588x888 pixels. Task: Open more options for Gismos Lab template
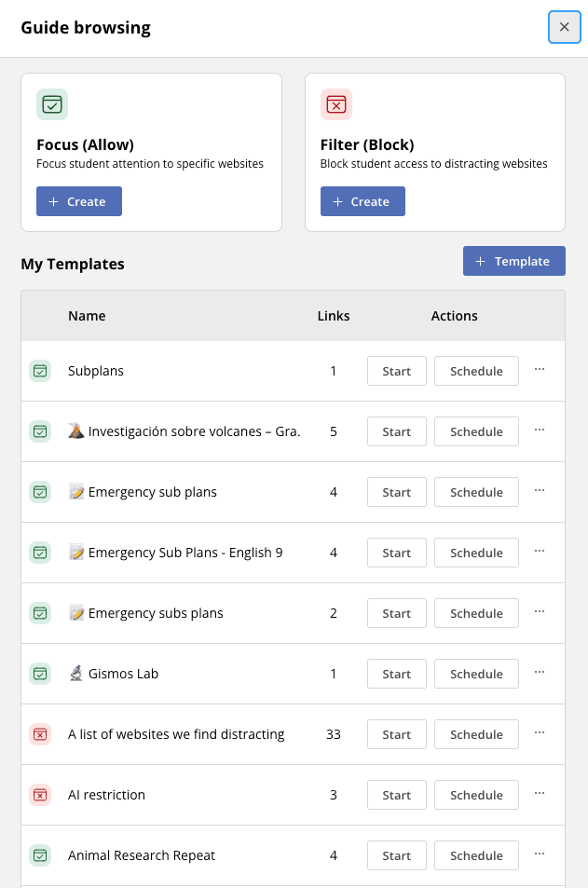click(x=540, y=673)
